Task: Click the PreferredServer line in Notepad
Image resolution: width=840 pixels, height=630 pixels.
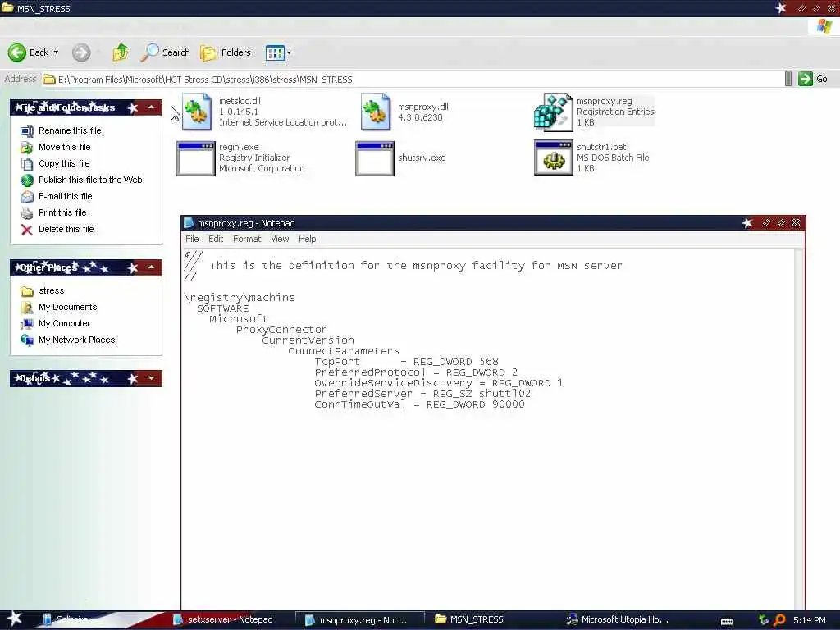Action: [422, 394]
